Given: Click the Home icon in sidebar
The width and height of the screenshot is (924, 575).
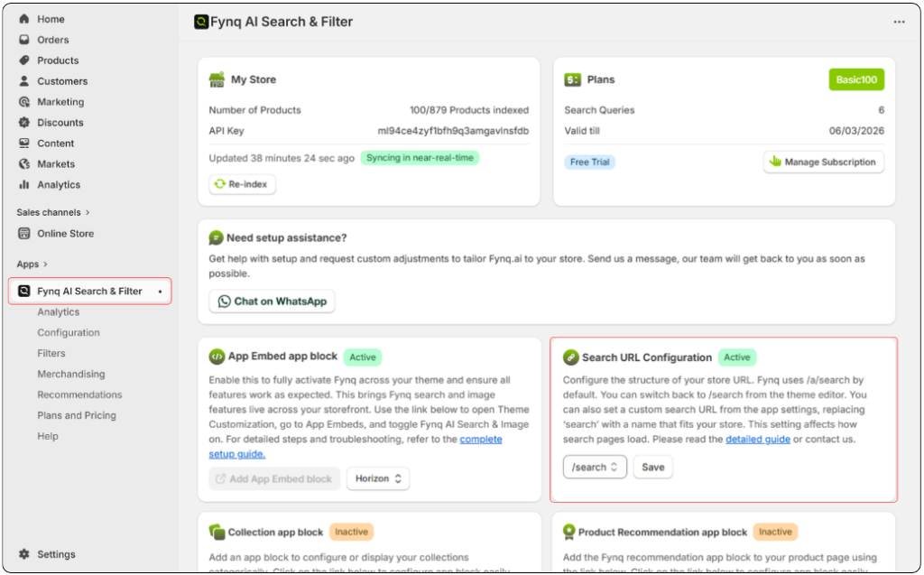Looking at the screenshot, I should (x=24, y=19).
